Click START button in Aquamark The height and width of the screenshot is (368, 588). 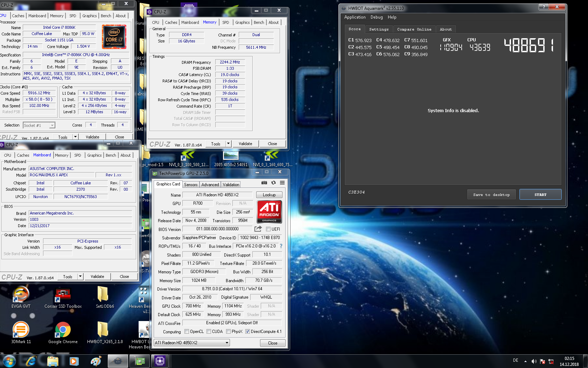click(540, 195)
